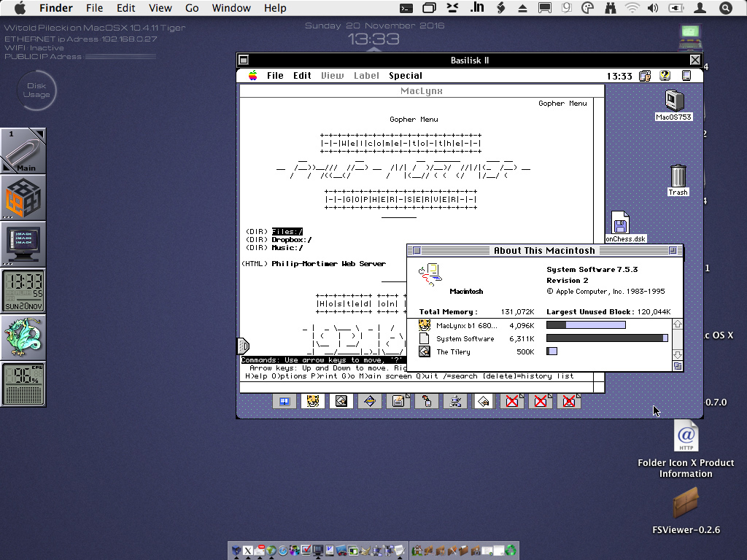
Task: Click the digital clock widget showing SUN 20 NOV
Action: 23,290
